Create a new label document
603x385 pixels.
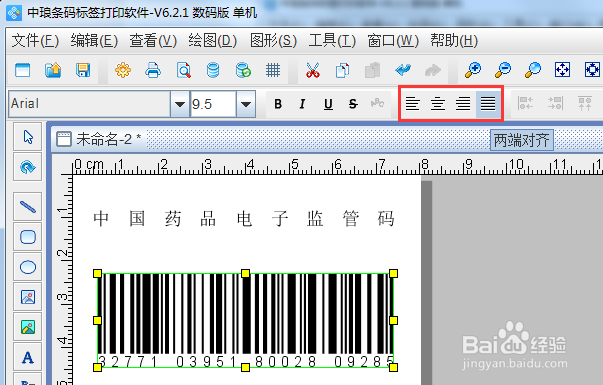pyautogui.click(x=22, y=71)
